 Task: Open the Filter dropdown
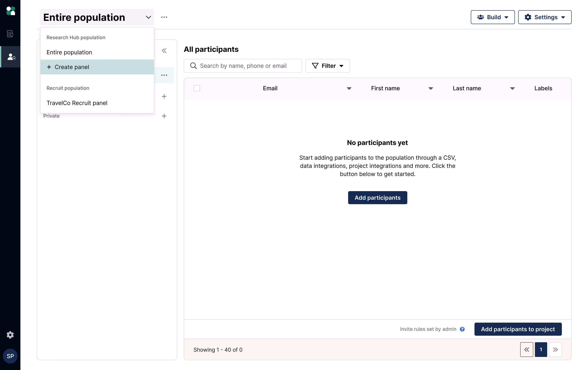[327, 66]
